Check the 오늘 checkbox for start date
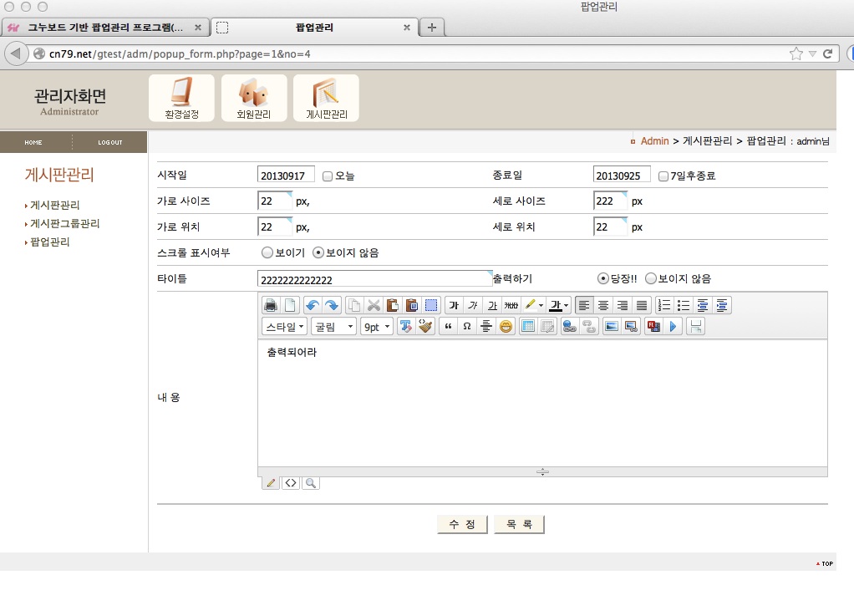Image resolution: width=854 pixels, height=616 pixels. pyautogui.click(x=328, y=176)
